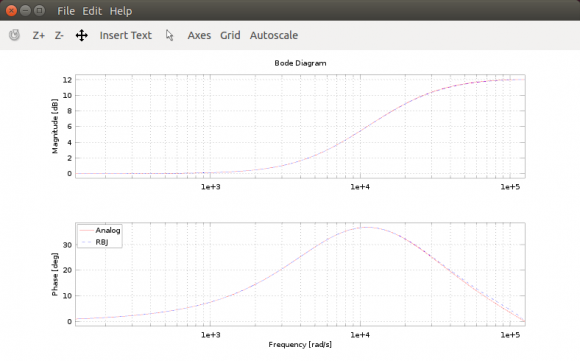This screenshot has height=361, width=580.
Task: Select the pointer arrow tool
Action: [x=169, y=36]
